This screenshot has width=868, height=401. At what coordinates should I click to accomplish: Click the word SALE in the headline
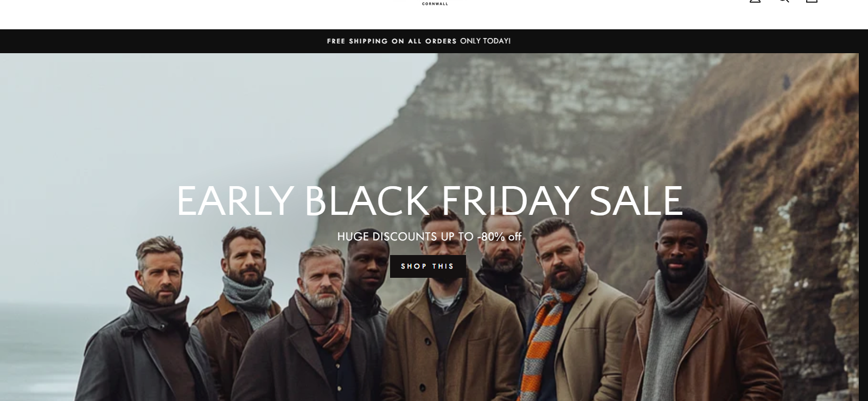pyautogui.click(x=636, y=201)
